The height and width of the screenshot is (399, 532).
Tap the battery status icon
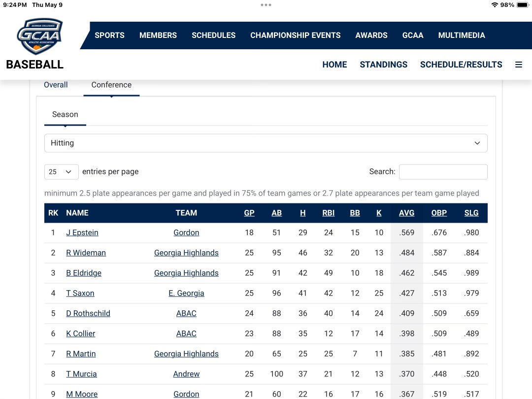[x=523, y=5]
